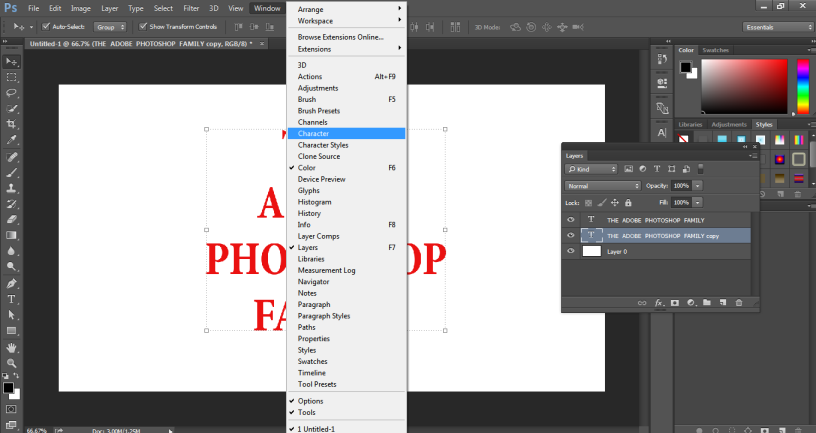816x433 pixels.
Task: Open the Filter menu
Action: [x=191, y=8]
